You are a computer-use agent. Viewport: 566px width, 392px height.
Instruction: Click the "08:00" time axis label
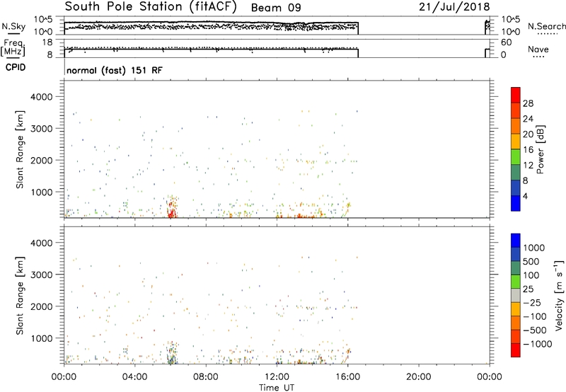[x=206, y=377]
